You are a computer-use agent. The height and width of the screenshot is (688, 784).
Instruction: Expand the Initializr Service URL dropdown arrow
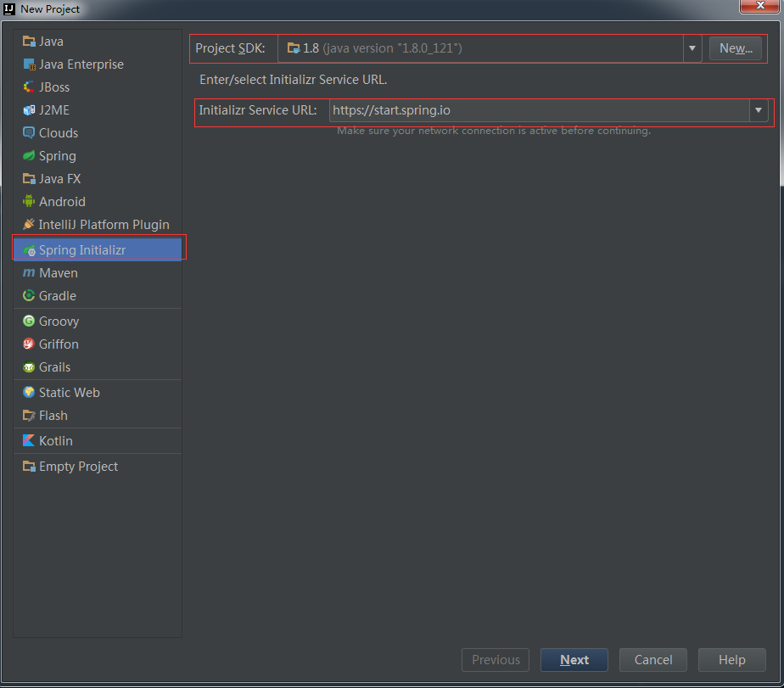759,110
